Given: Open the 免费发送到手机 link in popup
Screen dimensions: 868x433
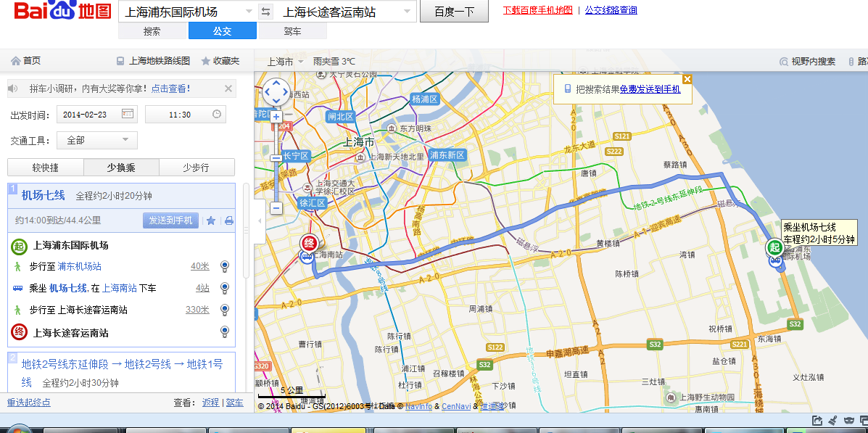Looking at the screenshot, I should click(x=650, y=89).
